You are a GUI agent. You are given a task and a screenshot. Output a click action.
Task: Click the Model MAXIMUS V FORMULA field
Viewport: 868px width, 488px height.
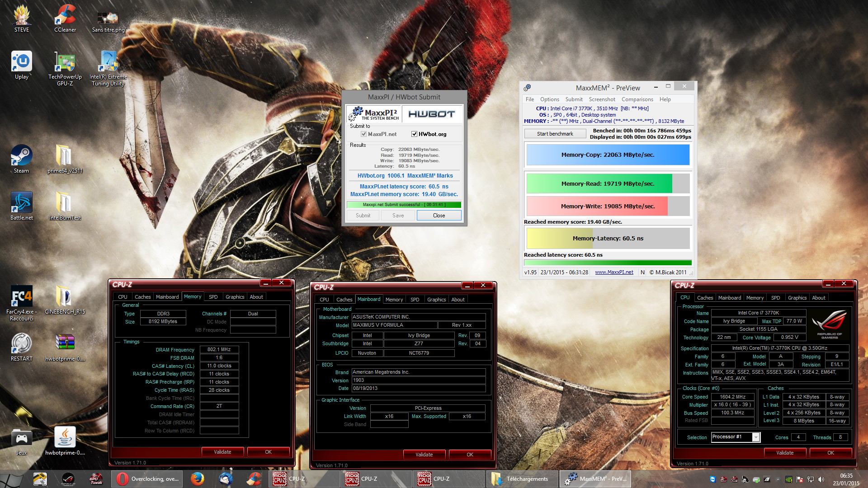pyautogui.click(x=394, y=325)
